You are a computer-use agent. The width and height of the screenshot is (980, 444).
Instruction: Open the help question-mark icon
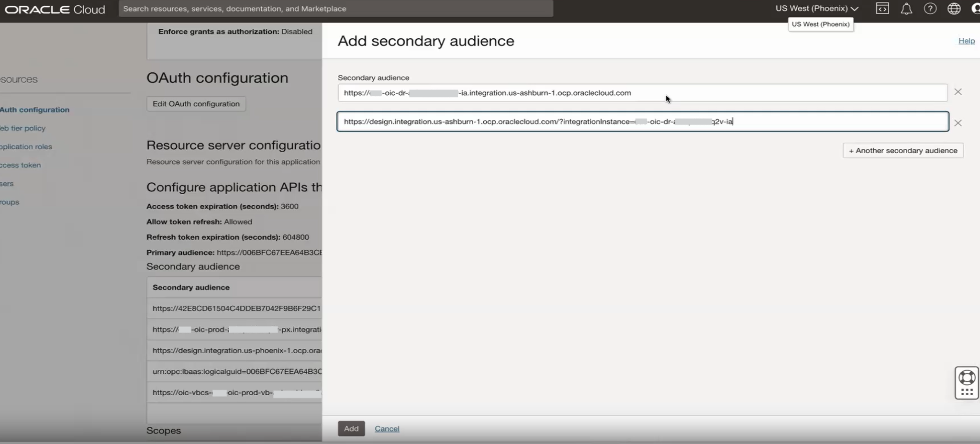930,8
